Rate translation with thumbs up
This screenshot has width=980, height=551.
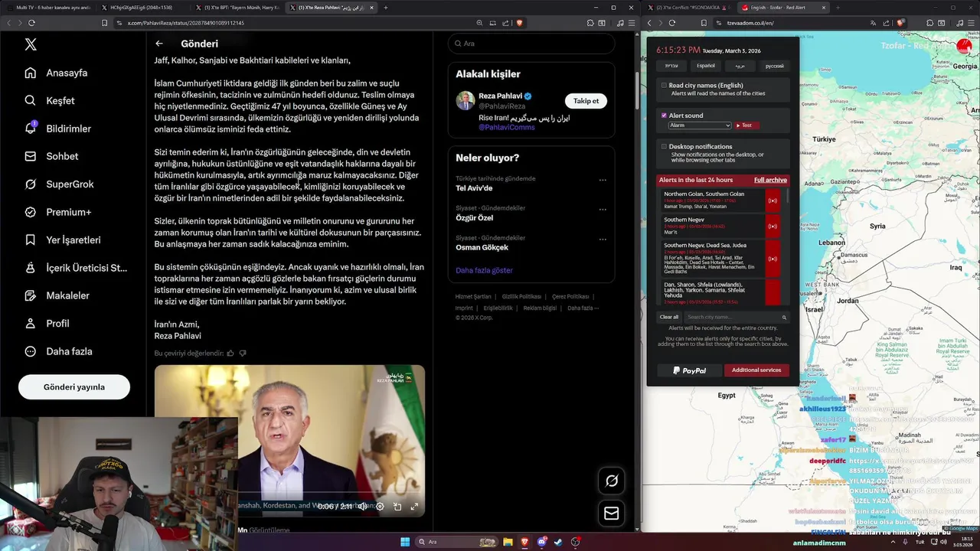pyautogui.click(x=230, y=354)
